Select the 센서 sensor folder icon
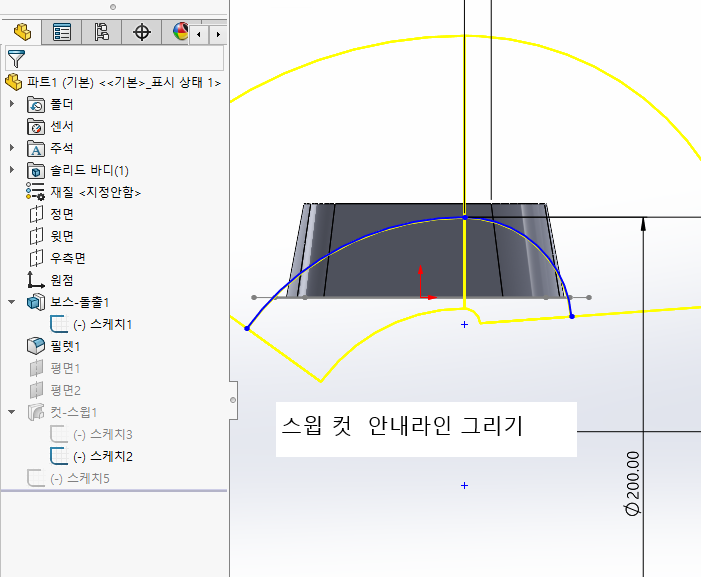The width and height of the screenshot is (701, 577). click(x=36, y=126)
